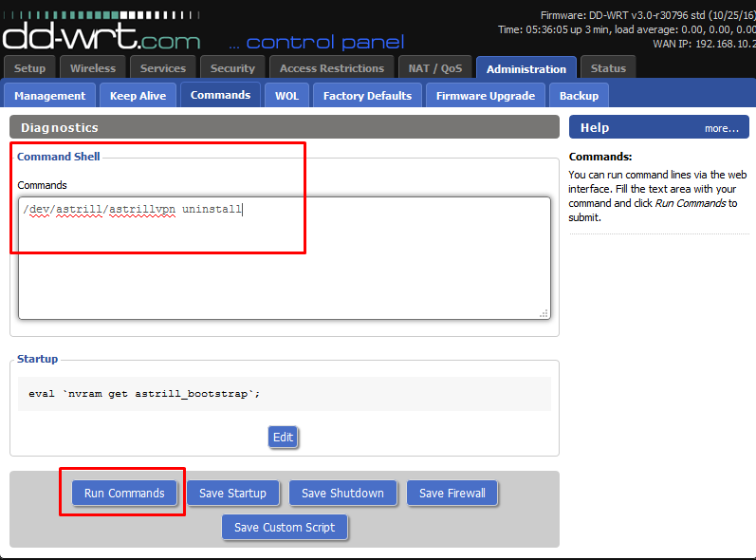Click the Save Startup button
This screenshot has height=560, width=756.
(x=233, y=493)
